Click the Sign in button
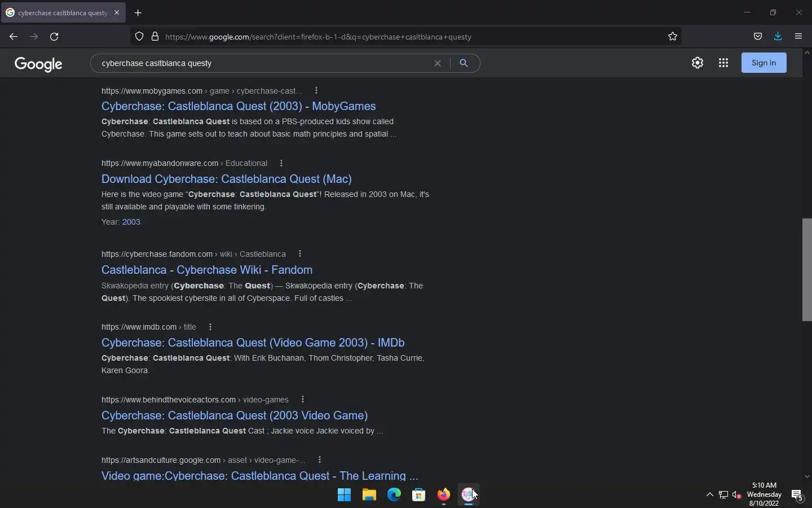The width and height of the screenshot is (812, 508). point(764,63)
